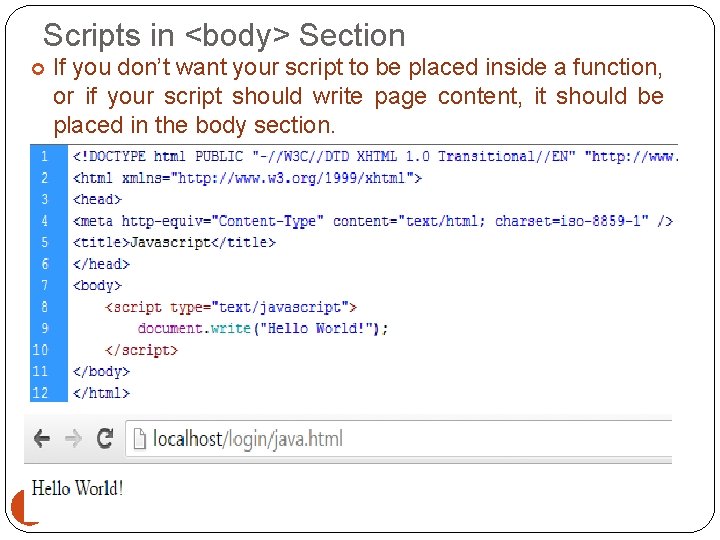720x540 pixels.
Task: Click line number 8 in code gutter
Action: pos(45,306)
